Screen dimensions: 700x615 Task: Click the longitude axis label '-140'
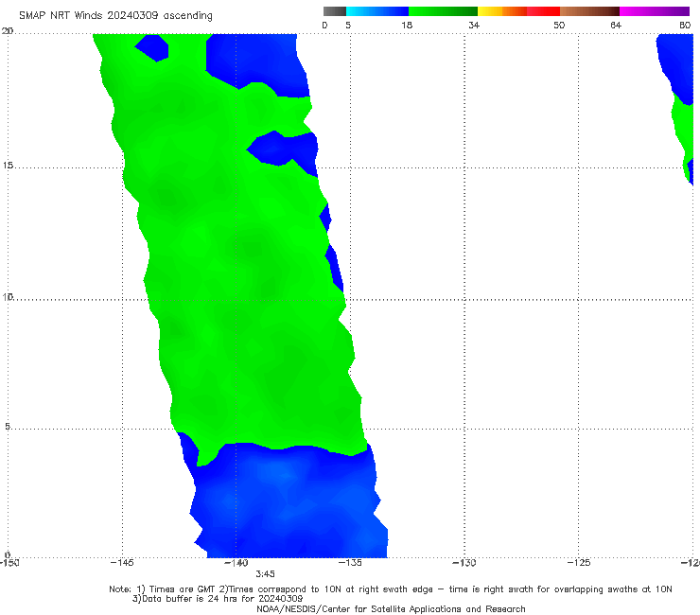point(236,562)
